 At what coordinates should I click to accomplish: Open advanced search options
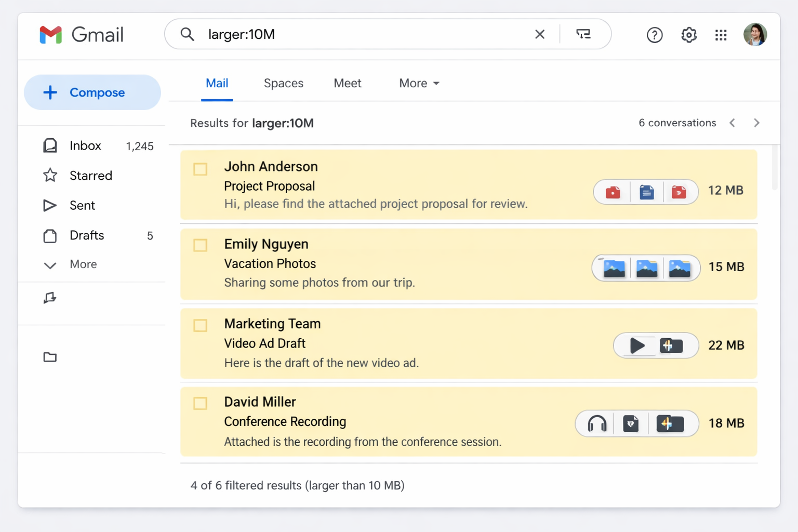coord(583,34)
